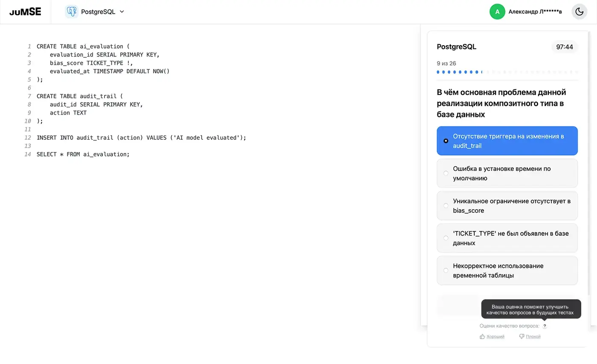Click code line 'evaluated_at TIMESTAMP DEFAULT NOW()'
This screenshot has height=364, width=597.
110,71
